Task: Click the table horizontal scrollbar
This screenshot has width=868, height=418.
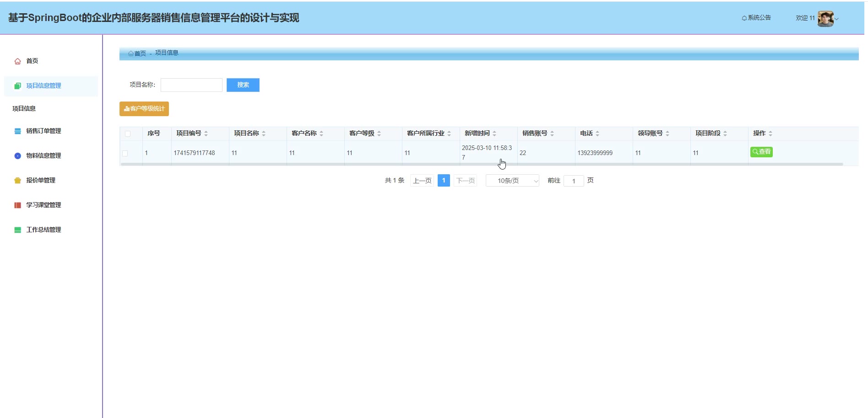Action: pyautogui.click(x=482, y=164)
